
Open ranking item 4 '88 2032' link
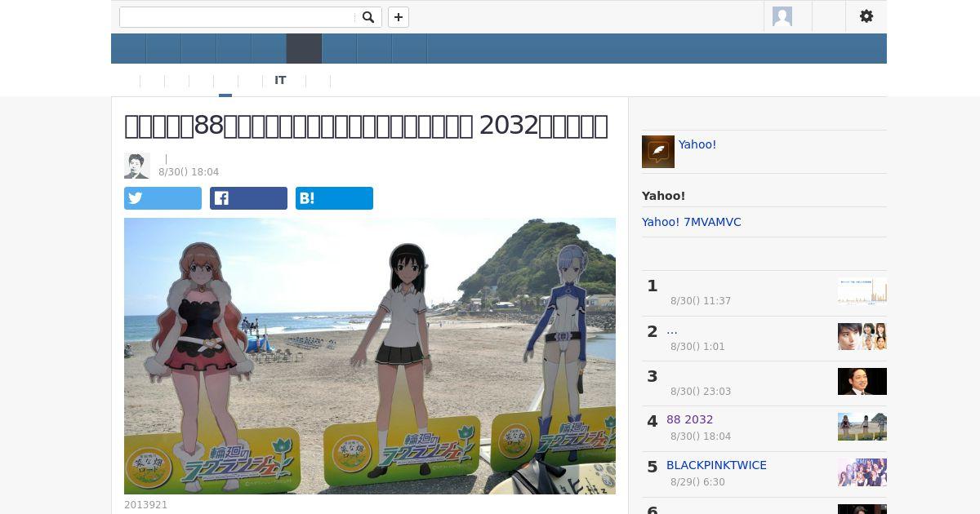(690, 419)
